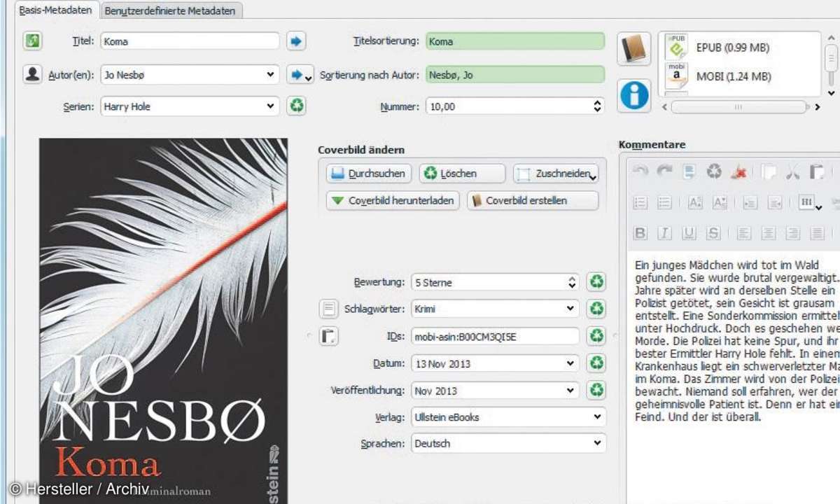Toggle italic formatting in comments
This screenshot has height=504, width=840.
[x=664, y=233]
